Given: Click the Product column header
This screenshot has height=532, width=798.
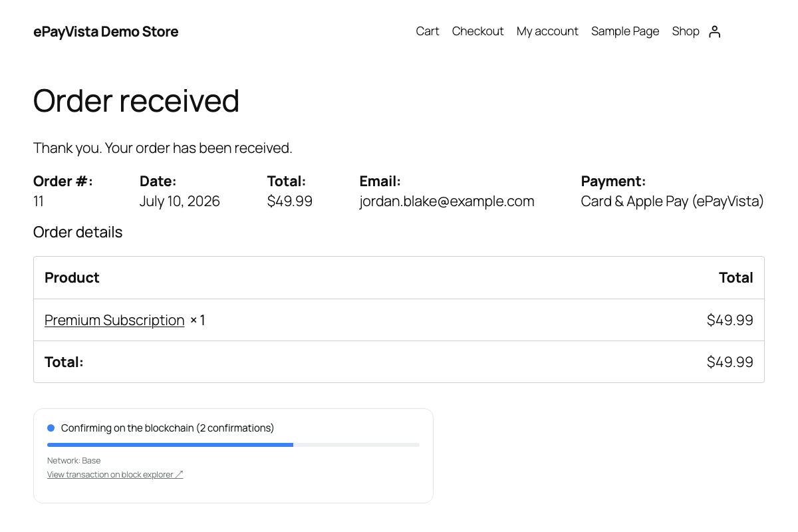Looking at the screenshot, I should click(x=72, y=277).
